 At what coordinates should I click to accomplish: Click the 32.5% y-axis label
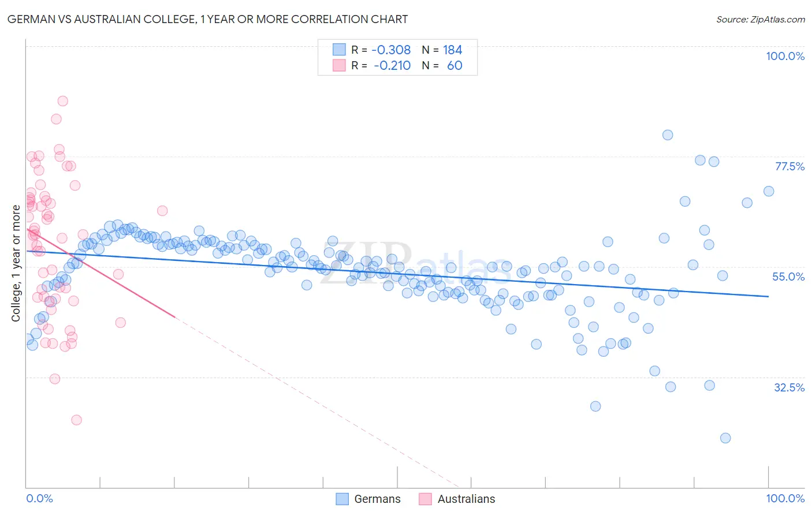789,387
